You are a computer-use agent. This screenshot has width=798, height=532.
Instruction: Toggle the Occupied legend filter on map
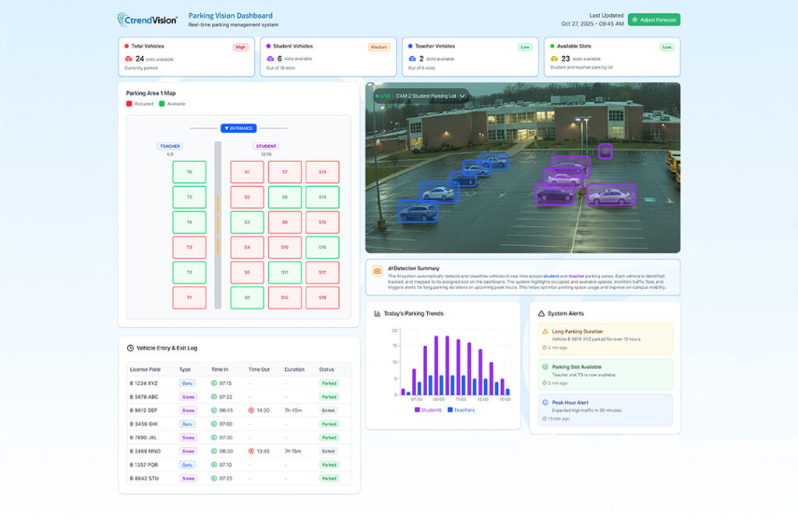(x=140, y=104)
